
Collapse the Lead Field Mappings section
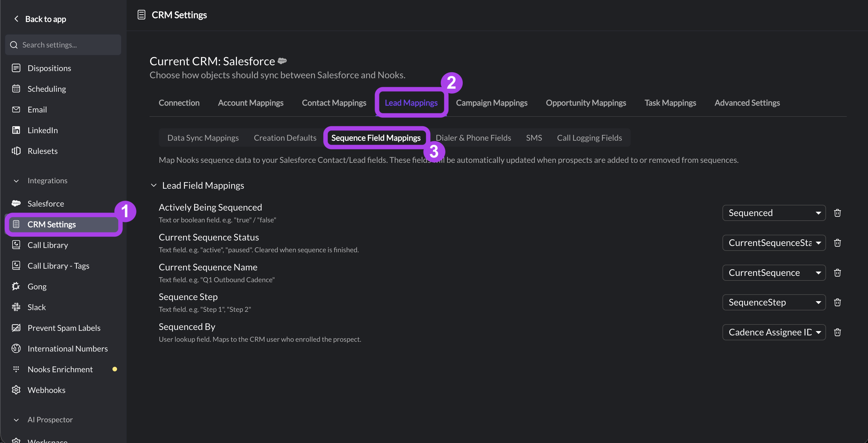tap(154, 186)
